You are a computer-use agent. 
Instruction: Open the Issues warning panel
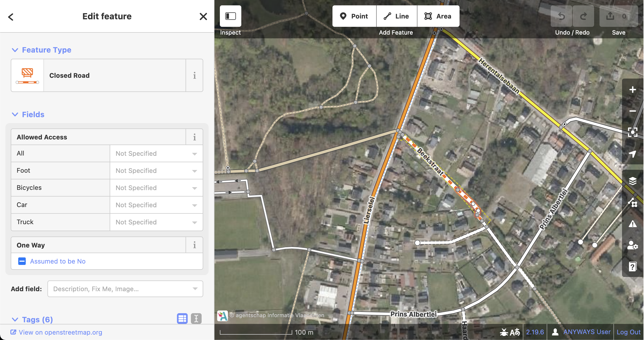click(632, 224)
